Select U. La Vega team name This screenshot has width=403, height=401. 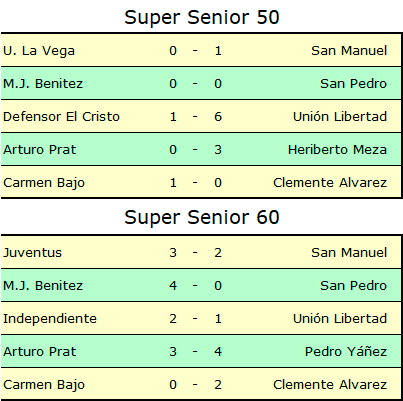coord(39,51)
